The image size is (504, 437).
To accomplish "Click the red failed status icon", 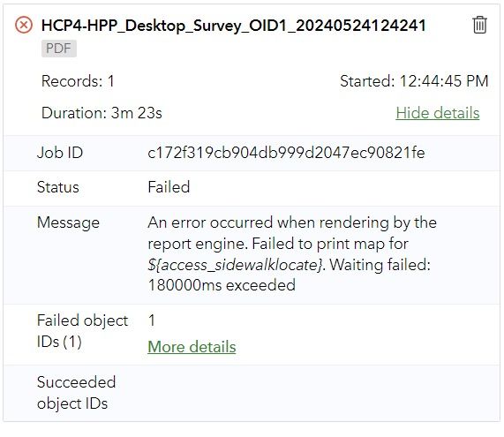I will pos(24,25).
